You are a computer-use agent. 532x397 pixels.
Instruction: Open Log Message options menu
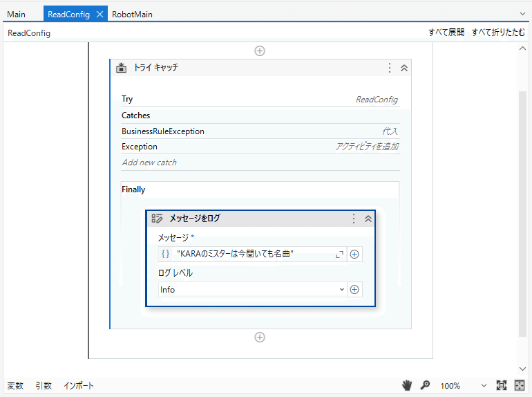(x=354, y=219)
